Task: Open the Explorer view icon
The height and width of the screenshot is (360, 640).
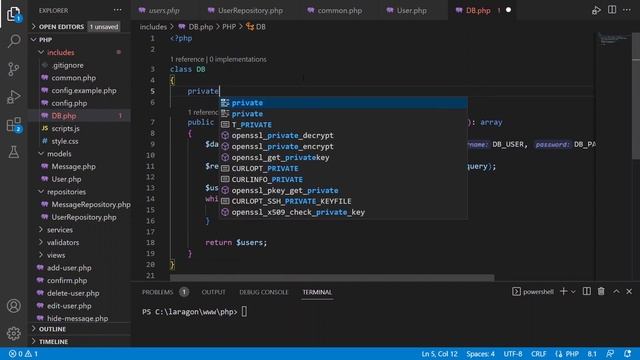Action: pyautogui.click(x=13, y=14)
